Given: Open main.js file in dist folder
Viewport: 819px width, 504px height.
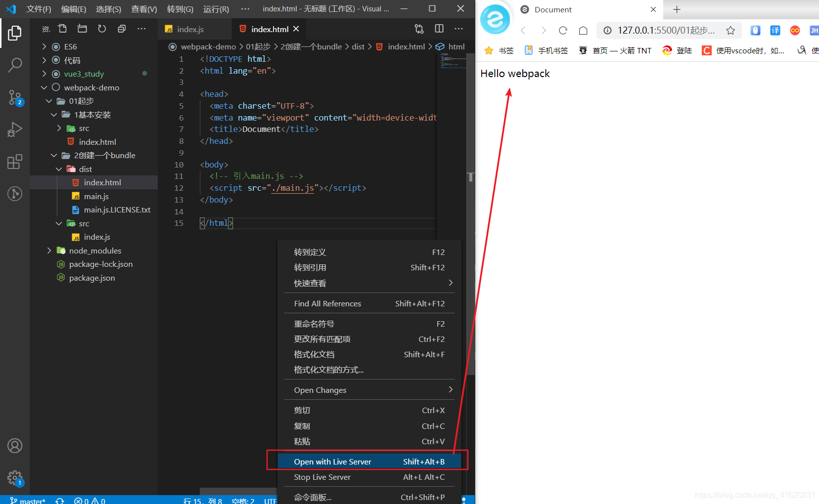Looking at the screenshot, I should (96, 196).
